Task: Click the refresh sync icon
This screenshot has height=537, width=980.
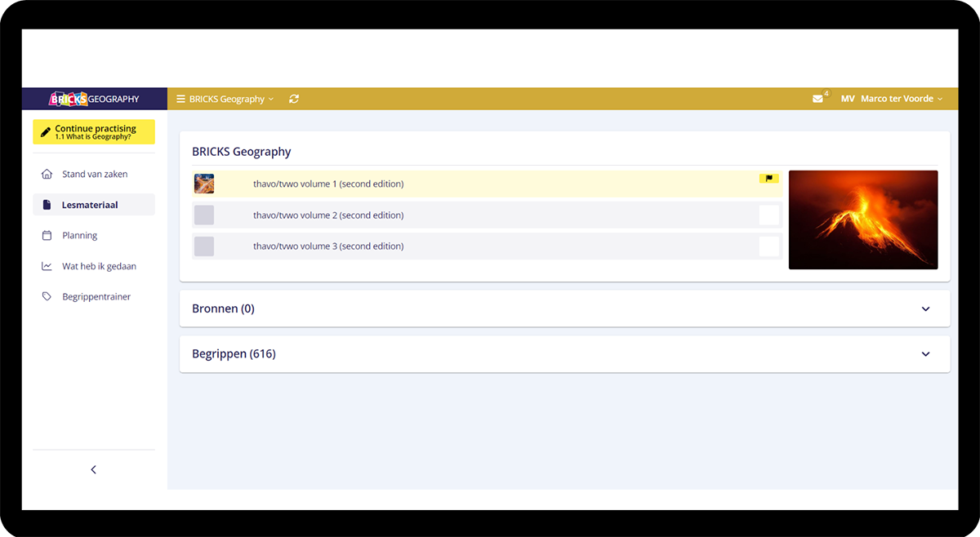Action: pos(294,99)
